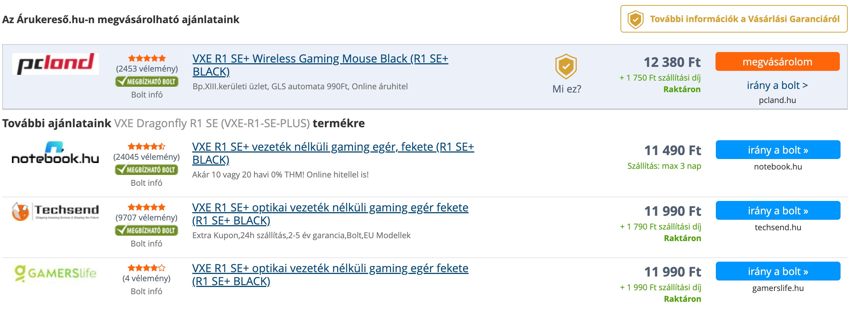Click irány a bolt for techsend.hu

tap(778, 211)
